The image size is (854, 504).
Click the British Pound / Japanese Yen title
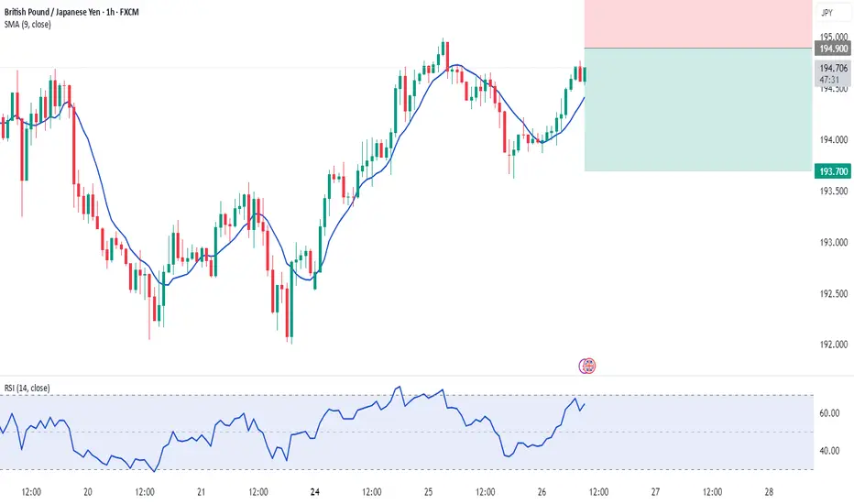click(x=52, y=11)
